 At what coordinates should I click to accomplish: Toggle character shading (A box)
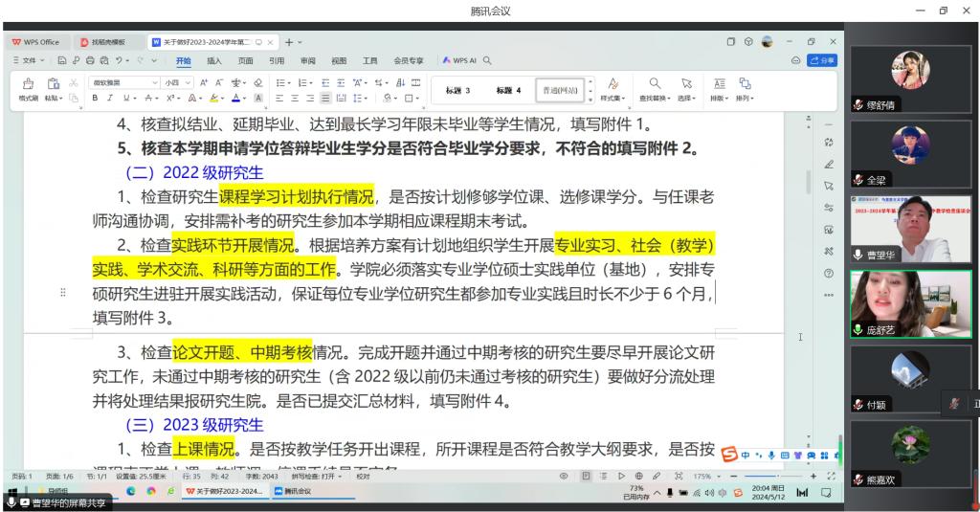(x=258, y=99)
